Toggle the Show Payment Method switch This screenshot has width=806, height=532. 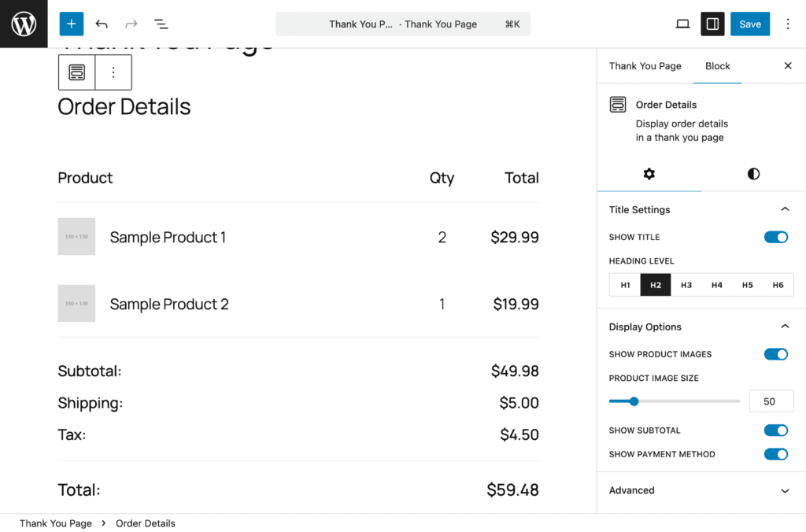click(775, 454)
